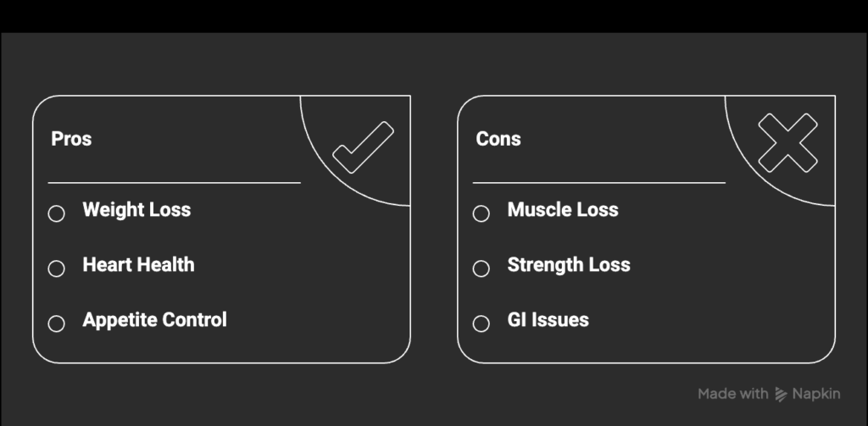The image size is (868, 426).
Task: Click the Muscle Loss item text
Action: [563, 210]
